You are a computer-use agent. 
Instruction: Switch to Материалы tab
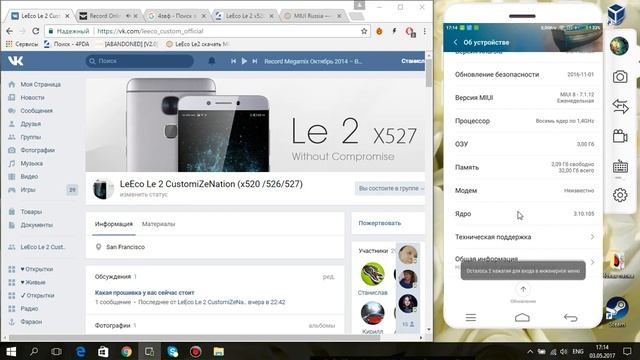click(x=158, y=224)
